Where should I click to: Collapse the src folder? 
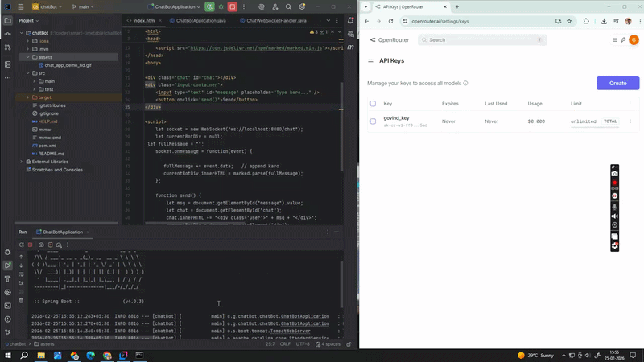click(x=28, y=73)
